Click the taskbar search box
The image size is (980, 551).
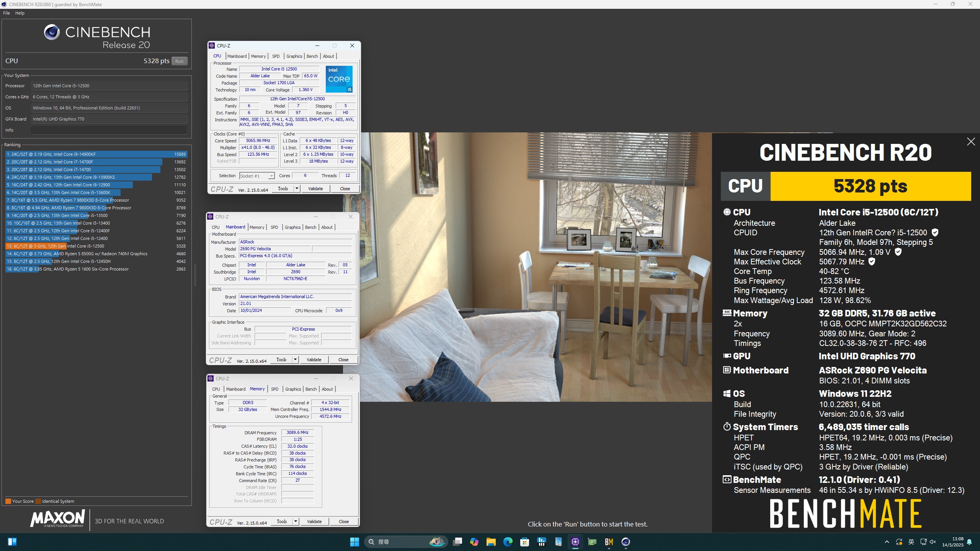pyautogui.click(x=406, y=542)
